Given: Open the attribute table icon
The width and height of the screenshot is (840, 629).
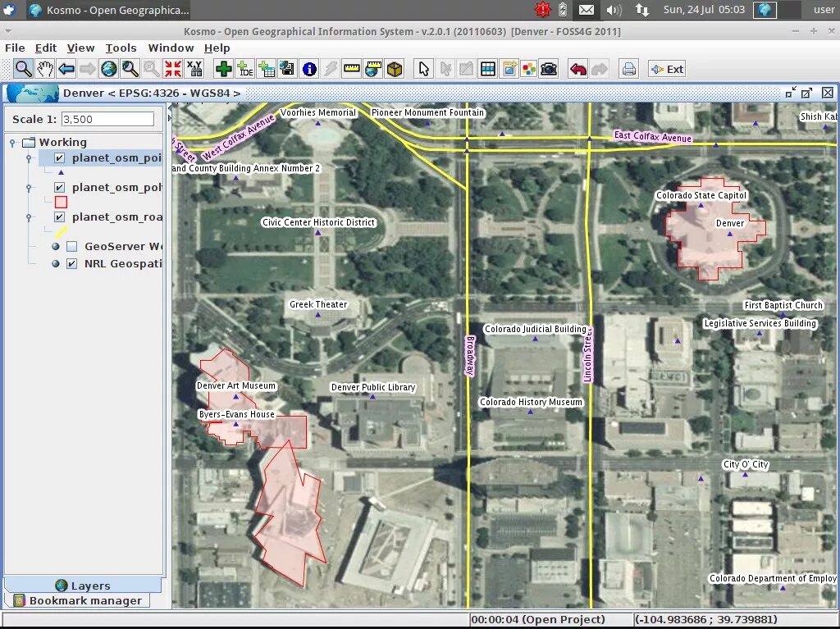Looking at the screenshot, I should tap(488, 69).
